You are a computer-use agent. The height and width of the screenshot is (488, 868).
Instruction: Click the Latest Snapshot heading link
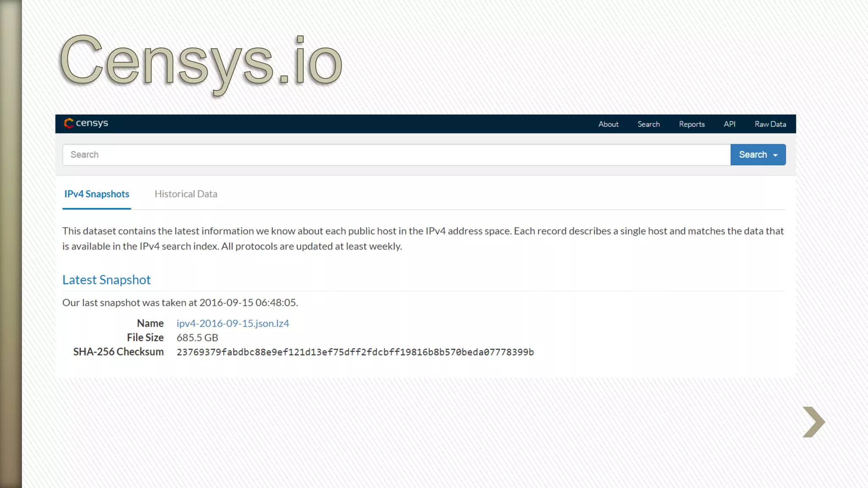click(x=106, y=280)
